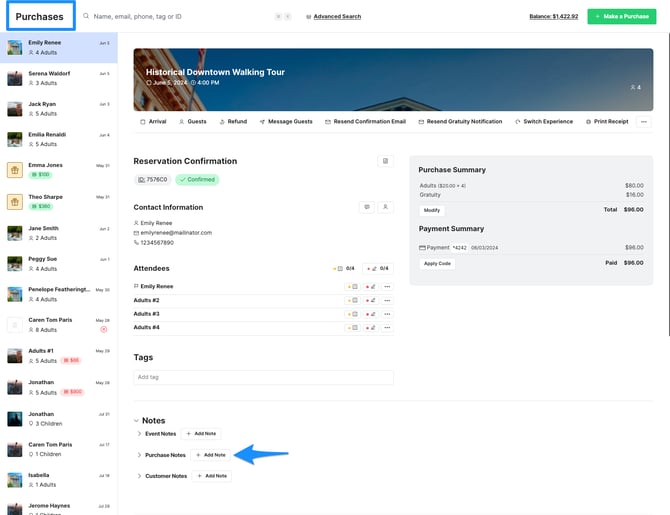Click the person icon button in Contact Information

pyautogui.click(x=385, y=207)
